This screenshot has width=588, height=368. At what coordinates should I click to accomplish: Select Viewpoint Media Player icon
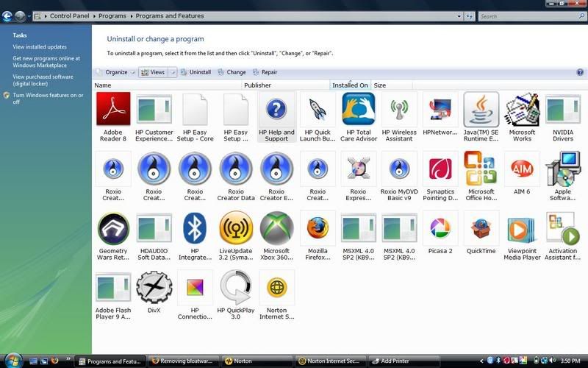[x=522, y=229]
